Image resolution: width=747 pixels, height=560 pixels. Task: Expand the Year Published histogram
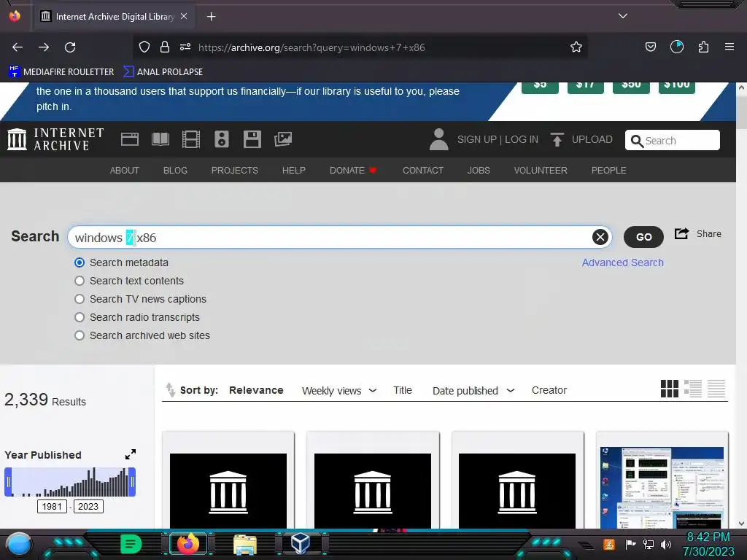[131, 454]
